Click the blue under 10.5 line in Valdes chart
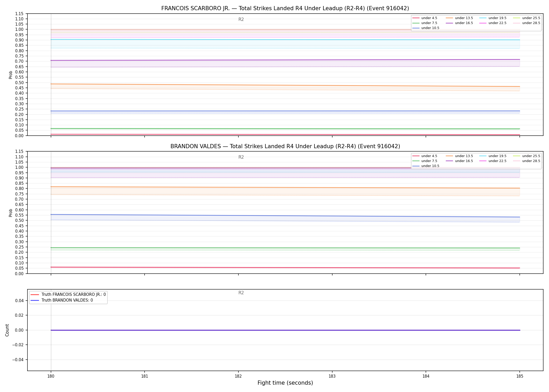 pos(285,216)
